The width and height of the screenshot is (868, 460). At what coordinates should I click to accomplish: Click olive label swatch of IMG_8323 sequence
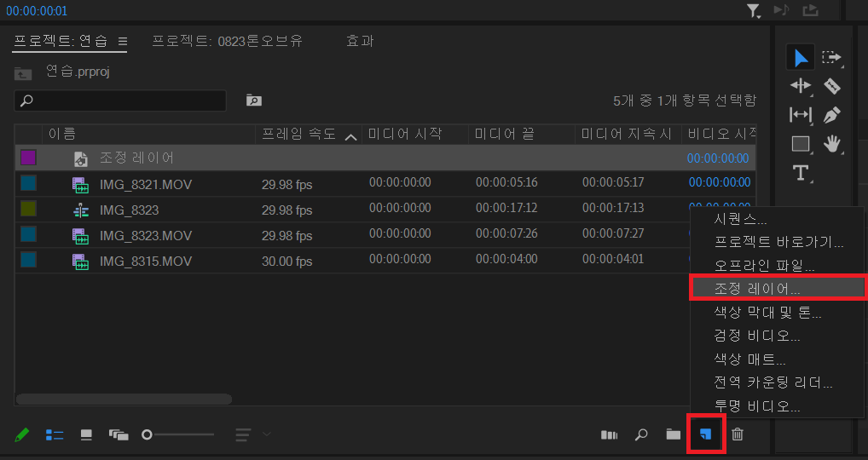pyautogui.click(x=28, y=209)
